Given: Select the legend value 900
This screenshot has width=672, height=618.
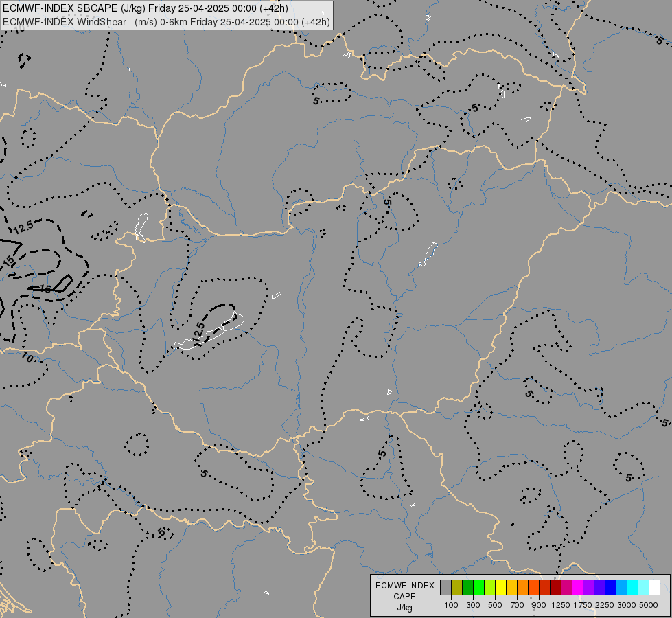Looking at the screenshot, I should pos(539,605).
